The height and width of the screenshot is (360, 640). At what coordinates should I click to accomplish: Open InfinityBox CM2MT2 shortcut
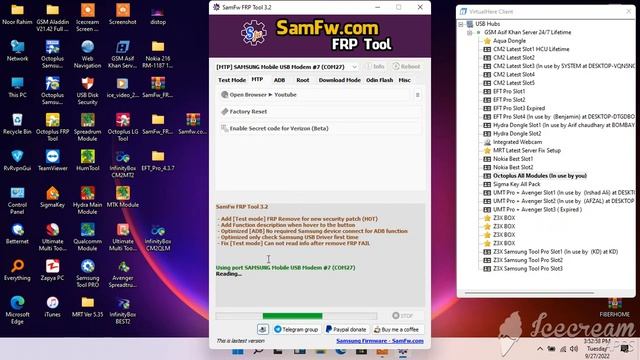122,164
